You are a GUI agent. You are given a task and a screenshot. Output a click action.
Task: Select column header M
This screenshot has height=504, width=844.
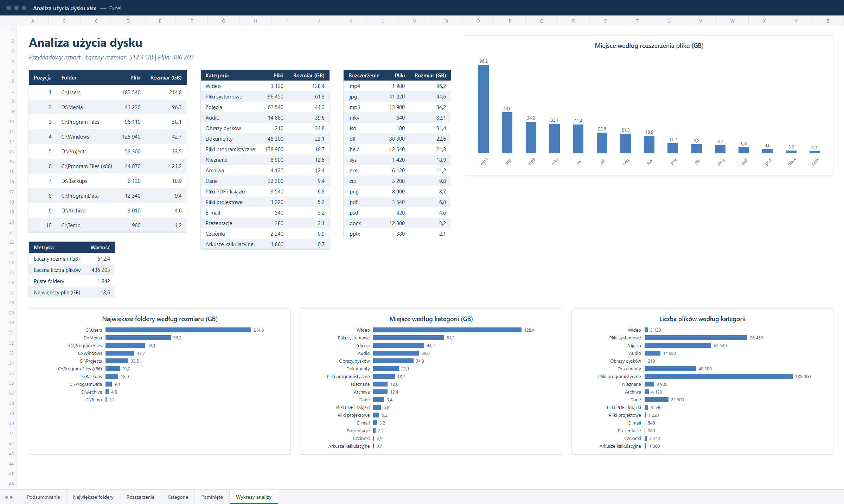pyautogui.click(x=414, y=21)
